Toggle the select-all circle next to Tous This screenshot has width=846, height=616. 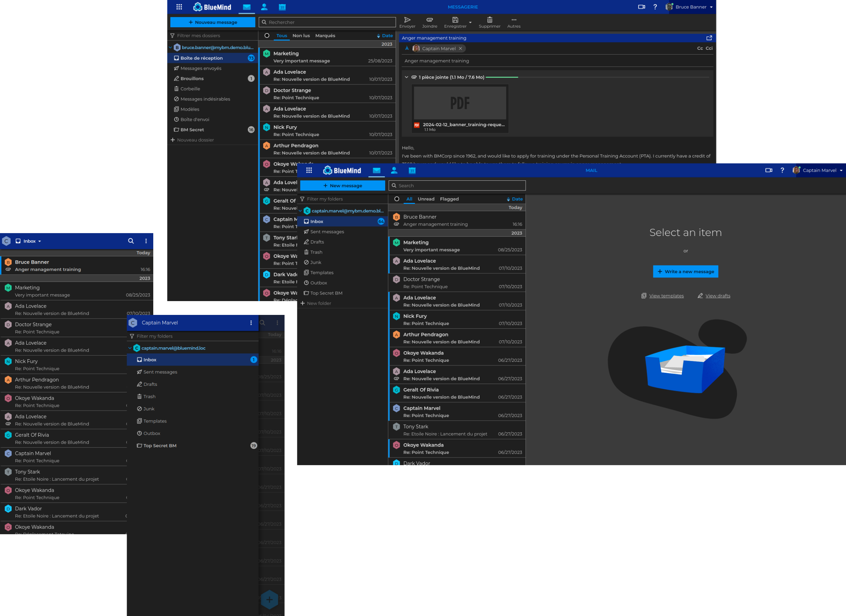pos(267,36)
